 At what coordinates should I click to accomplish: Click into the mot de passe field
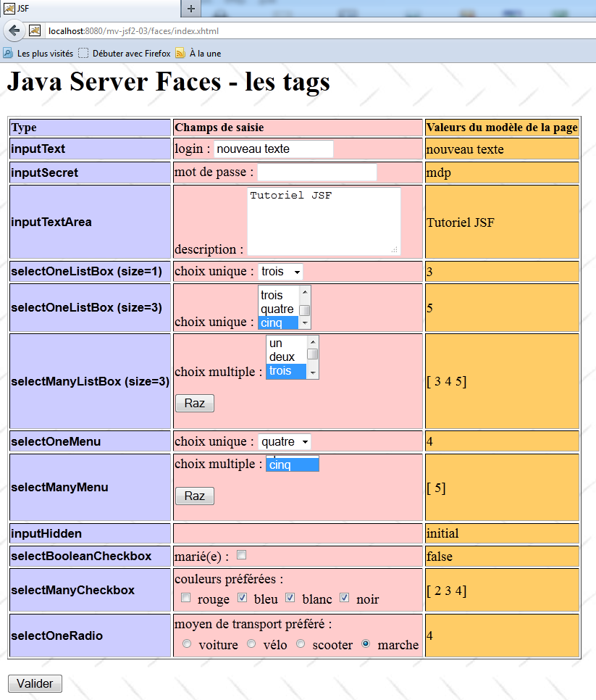click(317, 172)
